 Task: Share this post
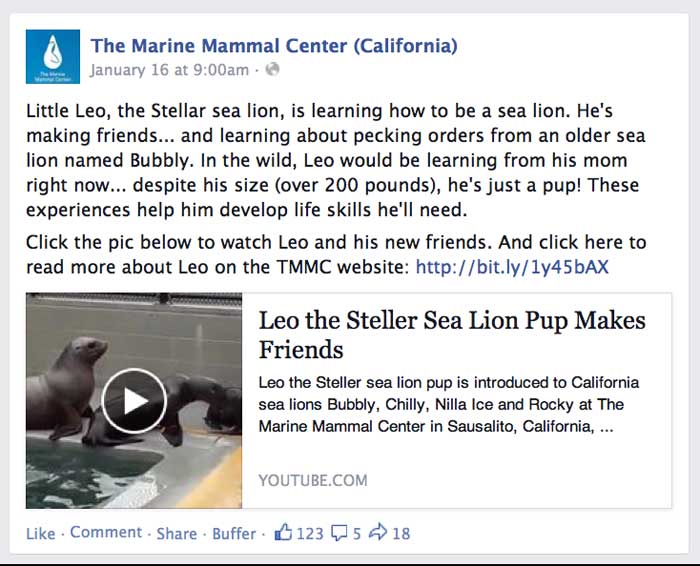[x=176, y=533]
